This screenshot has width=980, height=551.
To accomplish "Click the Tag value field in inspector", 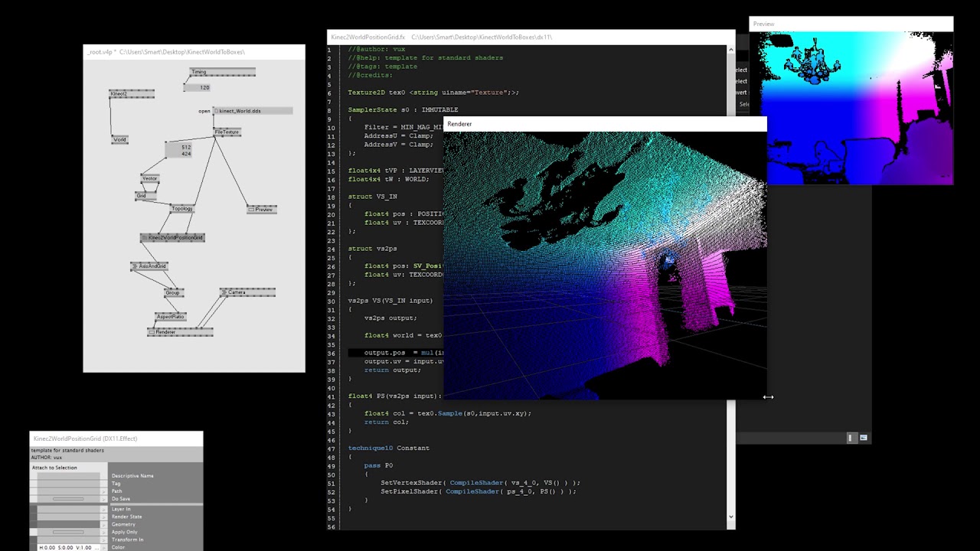I will coord(68,484).
